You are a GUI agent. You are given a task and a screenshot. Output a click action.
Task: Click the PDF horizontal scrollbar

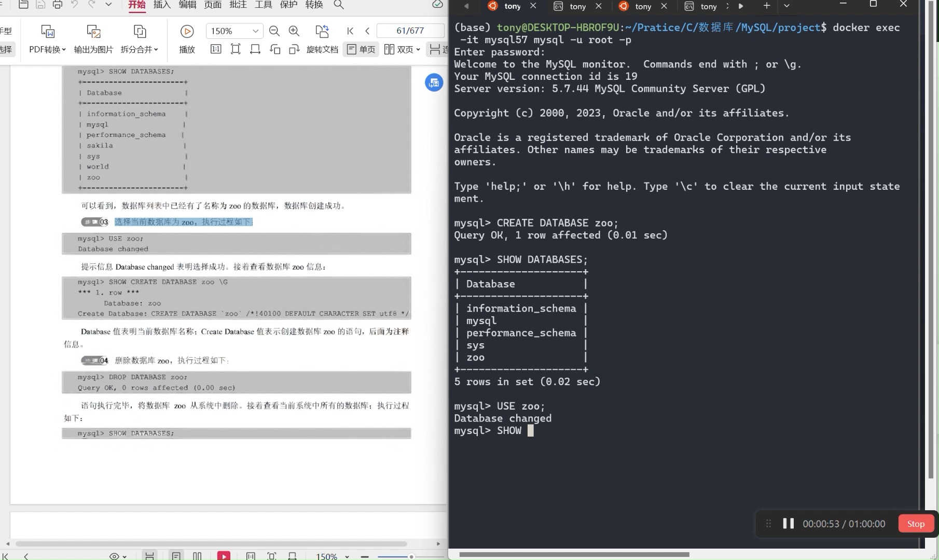[x=211, y=544]
